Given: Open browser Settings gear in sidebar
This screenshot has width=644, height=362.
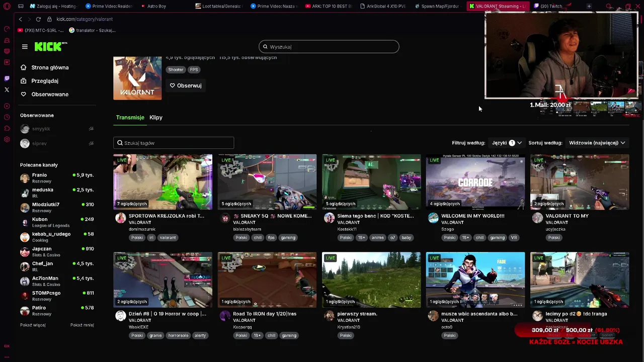Looking at the screenshot, I should 7,139.
